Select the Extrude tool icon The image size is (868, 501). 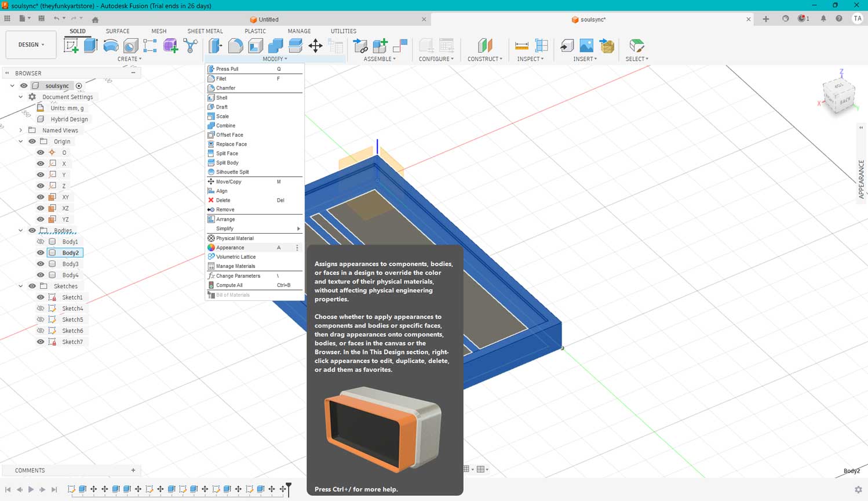[x=91, y=46]
